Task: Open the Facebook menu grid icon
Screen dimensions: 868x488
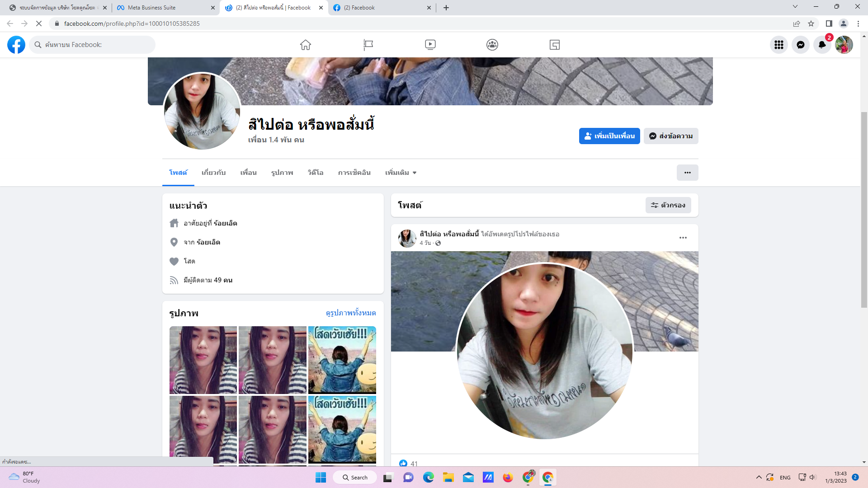Action: tap(778, 45)
